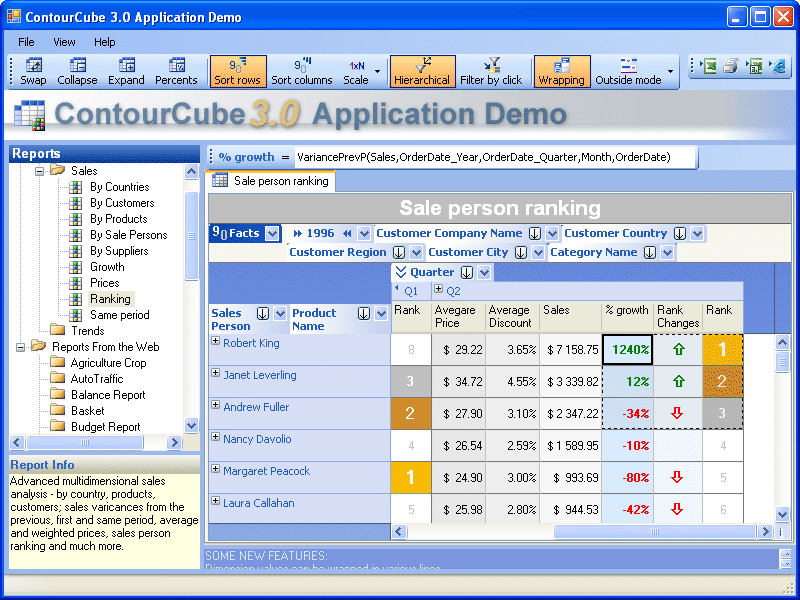Expand the Janet Leverling row
Screen dimensions: 800x600
pos(215,373)
